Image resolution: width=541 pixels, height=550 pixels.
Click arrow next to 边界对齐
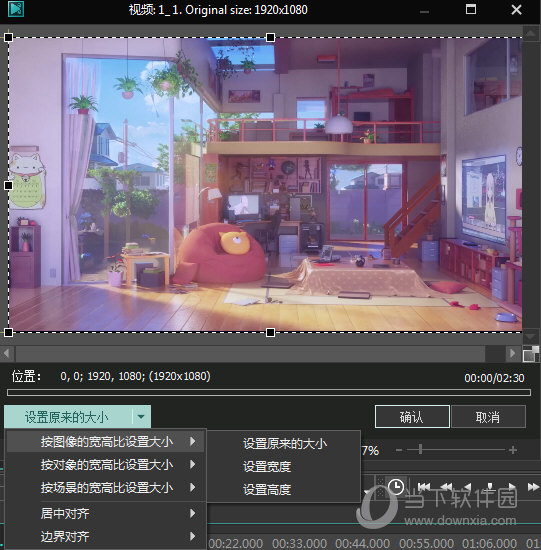coord(192,536)
